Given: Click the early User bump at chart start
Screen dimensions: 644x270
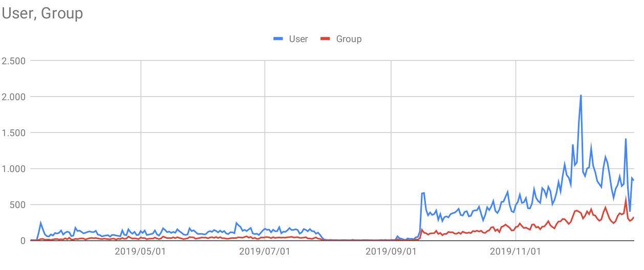Looking at the screenshot, I should tap(41, 223).
